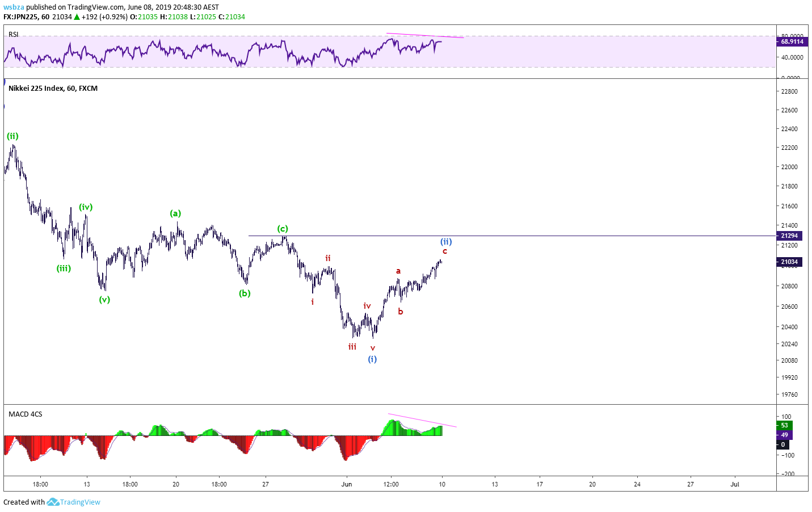Select the green (v) wave label
Screen dimensions: 812x512
coord(104,300)
